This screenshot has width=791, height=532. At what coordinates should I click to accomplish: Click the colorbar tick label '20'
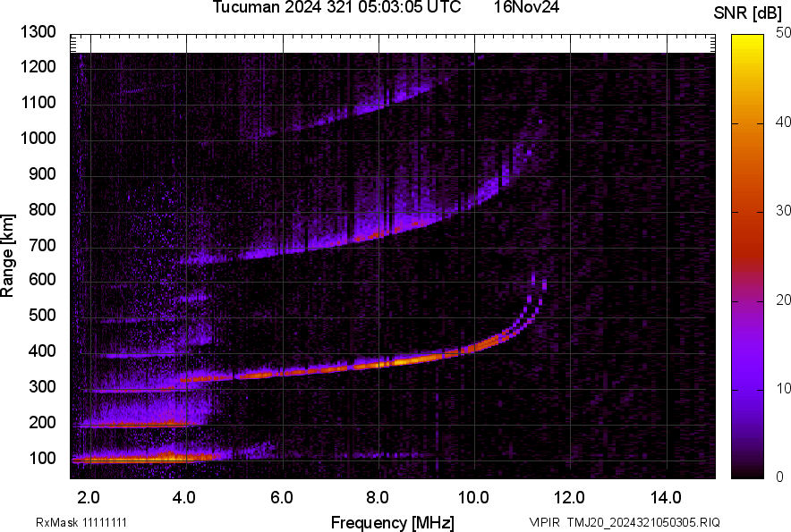[783, 300]
